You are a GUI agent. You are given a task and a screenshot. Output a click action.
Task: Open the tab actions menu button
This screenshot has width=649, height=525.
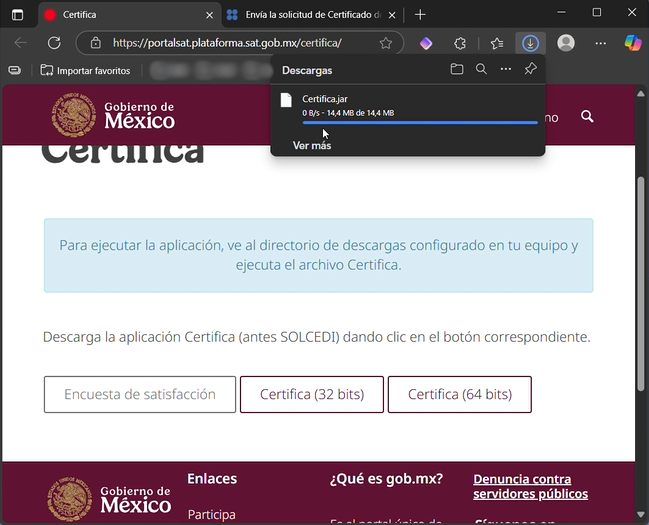coord(17,15)
